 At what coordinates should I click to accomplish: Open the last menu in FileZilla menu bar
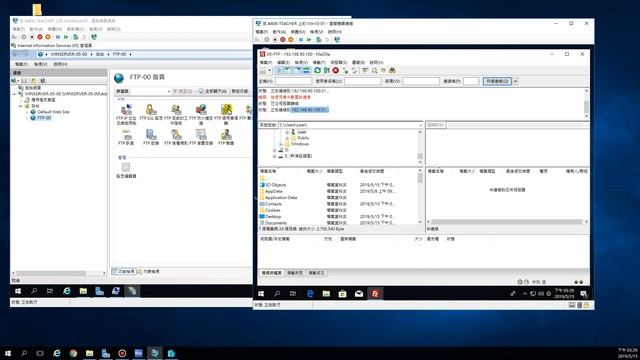(376, 62)
